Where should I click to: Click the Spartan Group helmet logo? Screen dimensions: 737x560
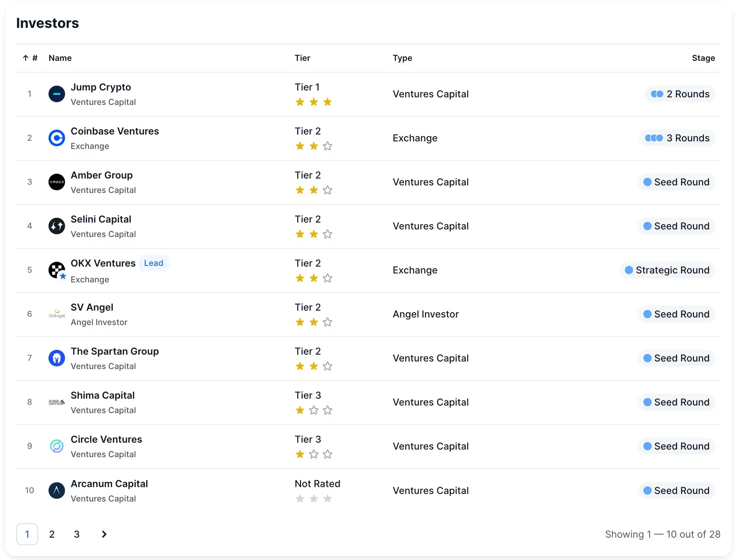click(x=57, y=358)
